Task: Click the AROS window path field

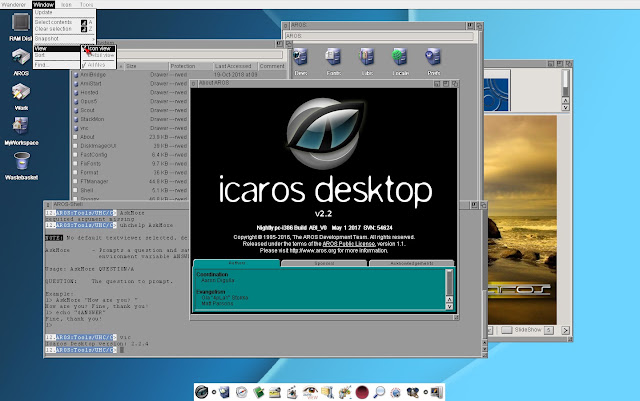Action: pyautogui.click(x=379, y=36)
